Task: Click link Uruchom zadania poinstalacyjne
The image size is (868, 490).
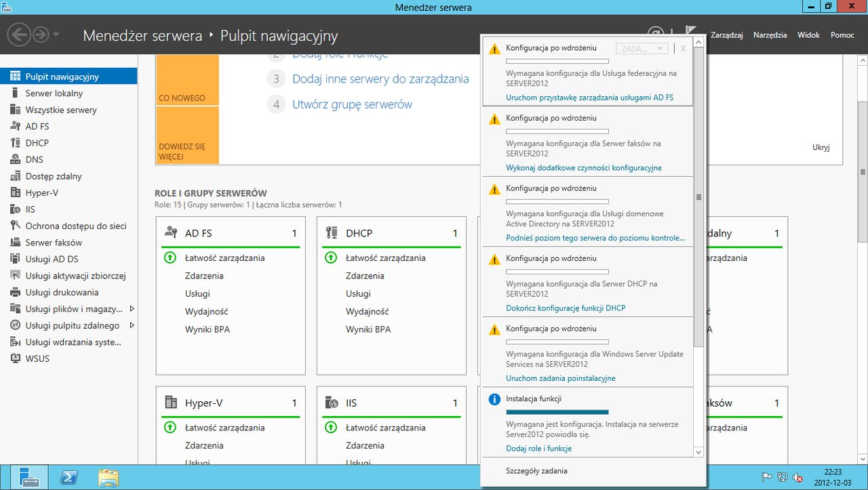Action: click(x=561, y=378)
